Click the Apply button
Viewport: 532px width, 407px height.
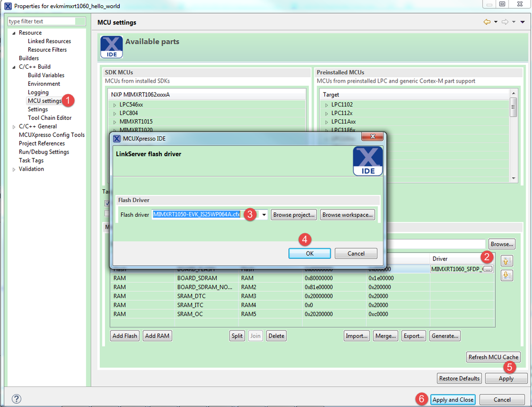[506, 378]
